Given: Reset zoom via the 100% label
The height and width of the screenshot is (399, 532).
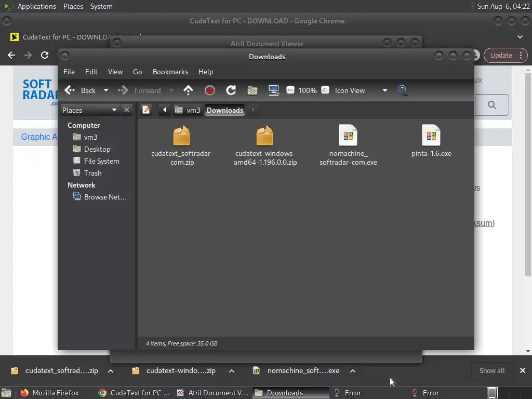Looking at the screenshot, I should (308, 90).
